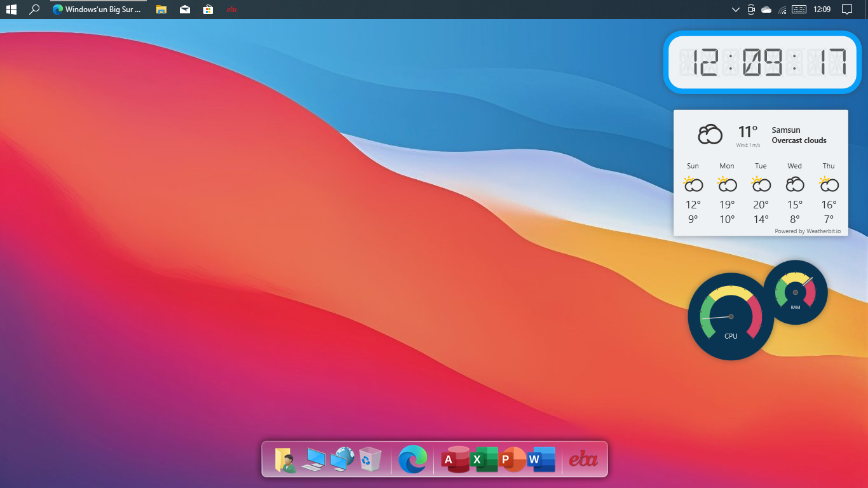Launch the eba shortcut in the dock
This screenshot has height=488, width=868.
coord(583,459)
